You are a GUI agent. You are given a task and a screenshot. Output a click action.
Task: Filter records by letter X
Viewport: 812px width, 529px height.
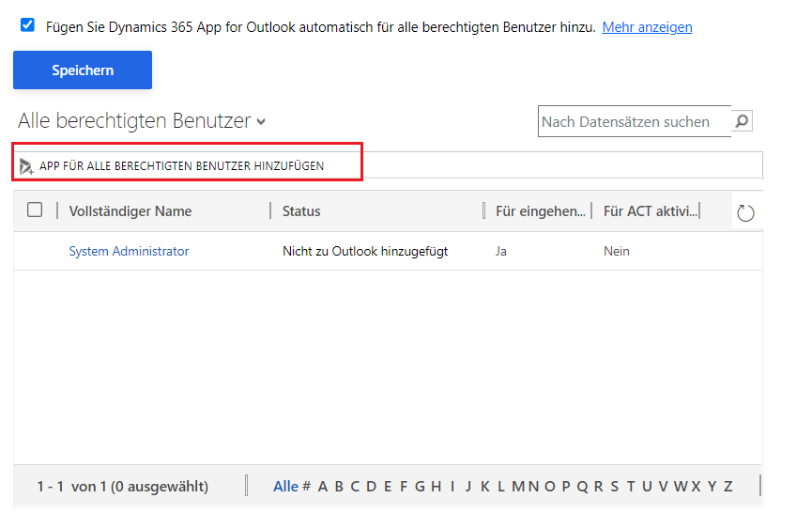click(x=696, y=487)
